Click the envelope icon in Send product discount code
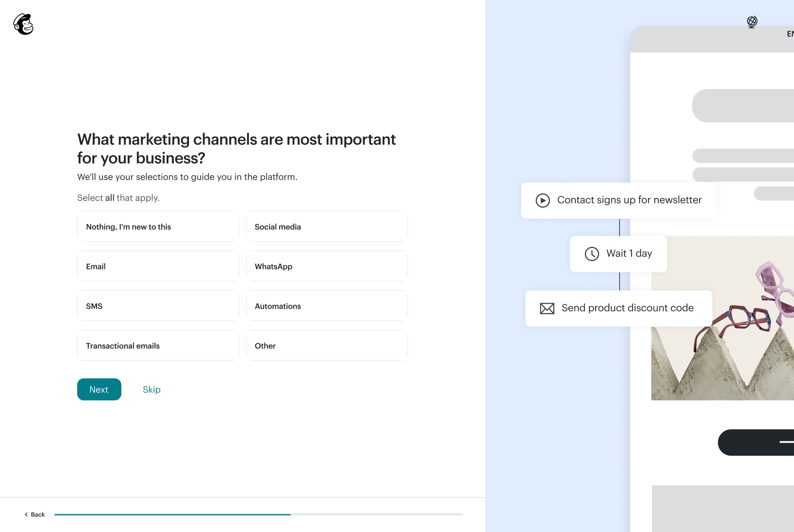The image size is (794, 532). click(547, 308)
